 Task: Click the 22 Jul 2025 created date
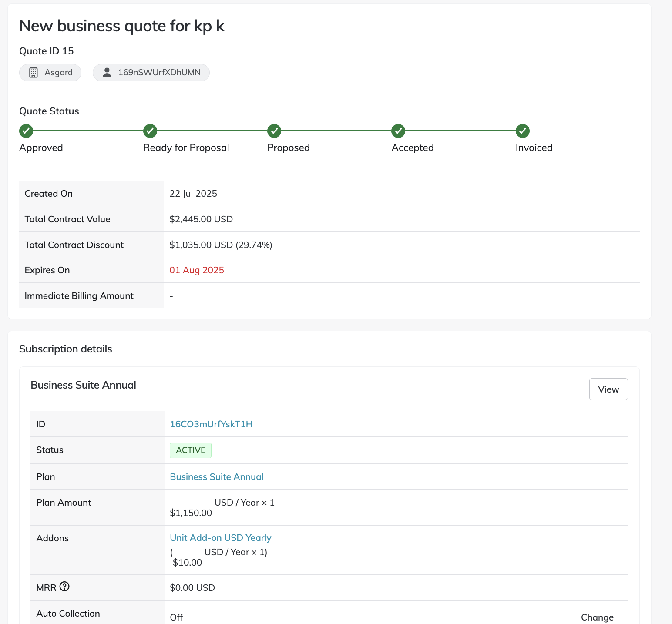coord(193,194)
